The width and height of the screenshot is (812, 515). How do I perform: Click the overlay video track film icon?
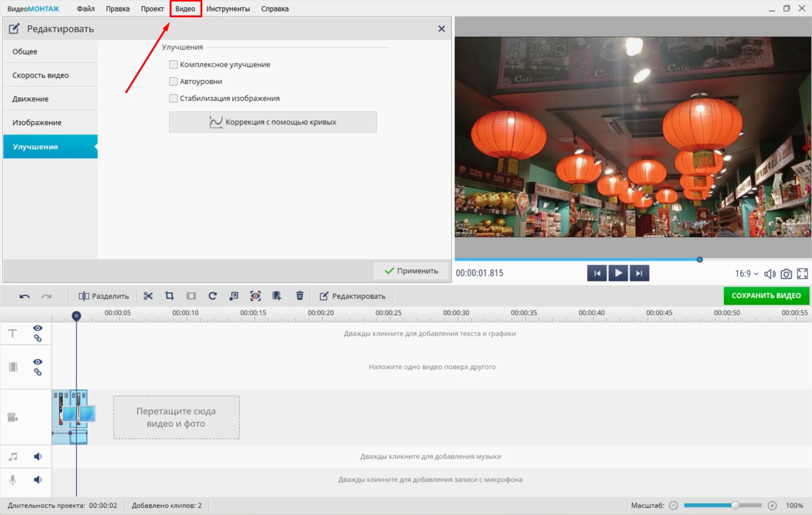tap(13, 367)
